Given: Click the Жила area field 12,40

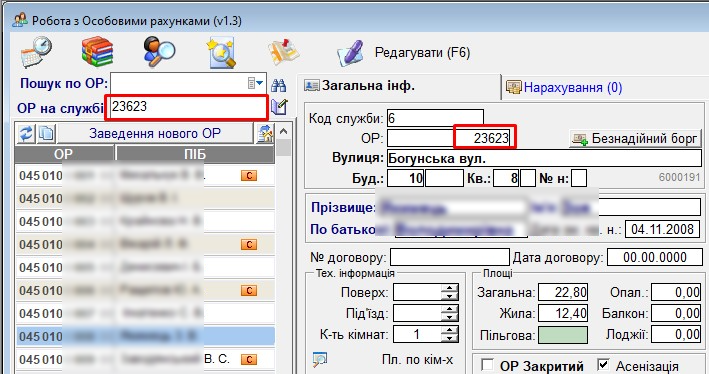Looking at the screenshot, I should coord(563,313).
